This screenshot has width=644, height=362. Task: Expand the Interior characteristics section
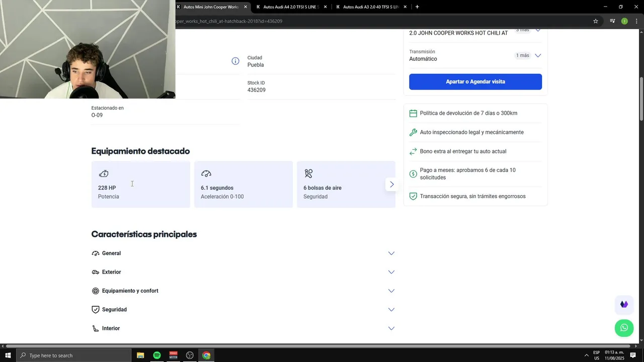[243, 328]
